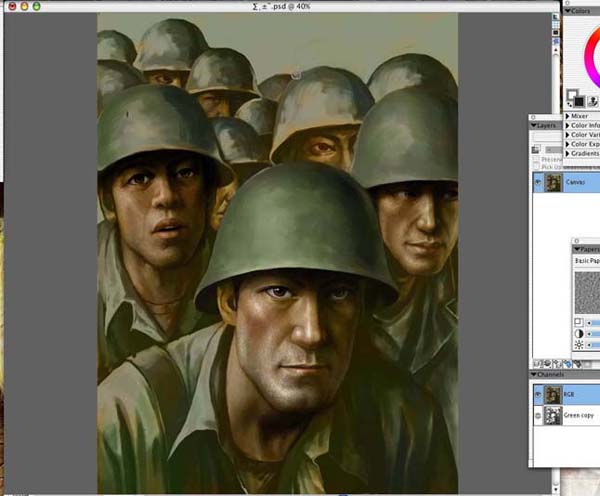This screenshot has width=600, height=496.
Task: Close the Papers palette with its circle button
Action: coord(577,241)
